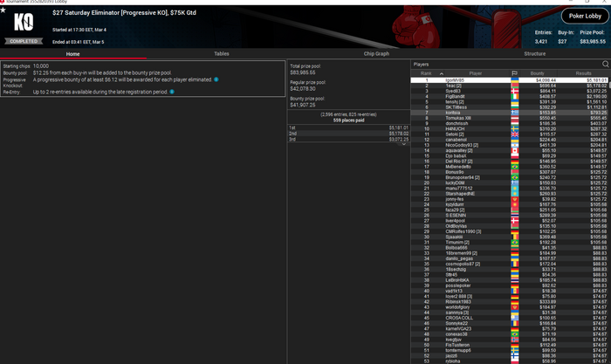Sort the list by Player column header

tap(476, 73)
